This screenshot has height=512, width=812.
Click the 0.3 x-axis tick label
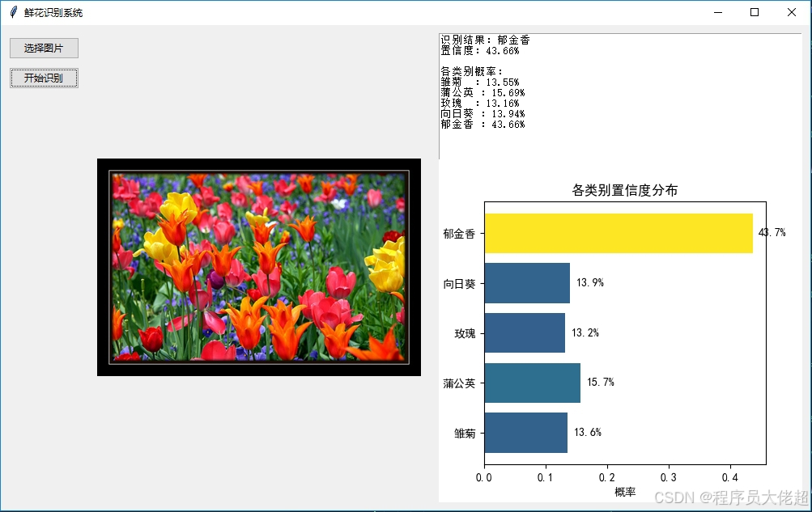[x=669, y=477]
